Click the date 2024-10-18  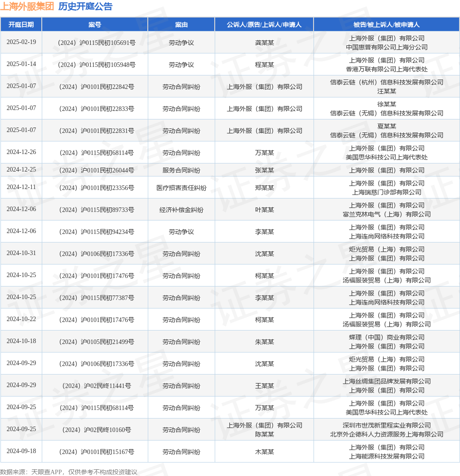coord(21,341)
